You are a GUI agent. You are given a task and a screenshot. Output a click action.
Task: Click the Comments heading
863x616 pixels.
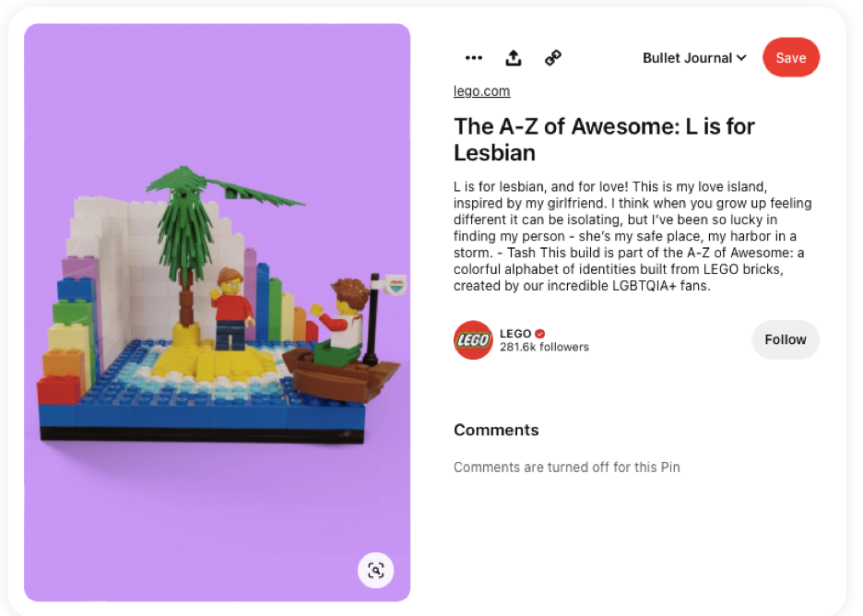click(496, 430)
